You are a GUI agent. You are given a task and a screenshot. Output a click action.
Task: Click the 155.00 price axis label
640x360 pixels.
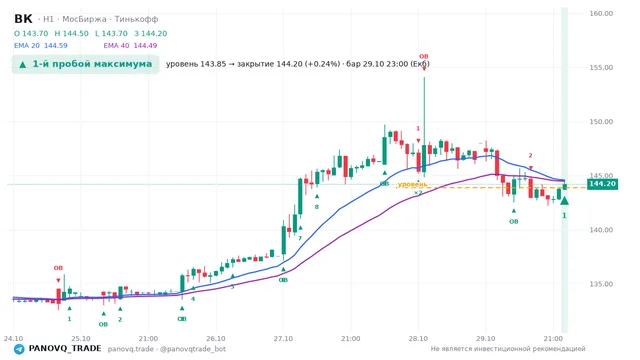(601, 68)
